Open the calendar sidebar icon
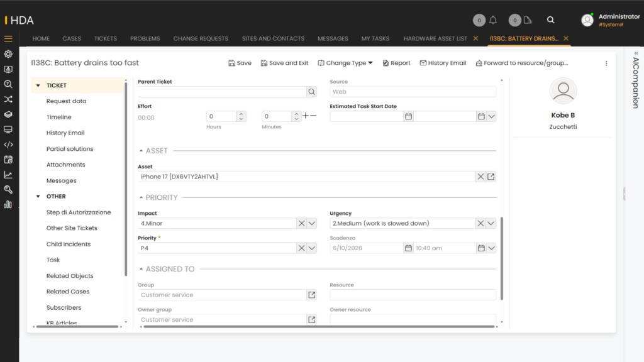This screenshot has height=362, width=644. click(8, 160)
